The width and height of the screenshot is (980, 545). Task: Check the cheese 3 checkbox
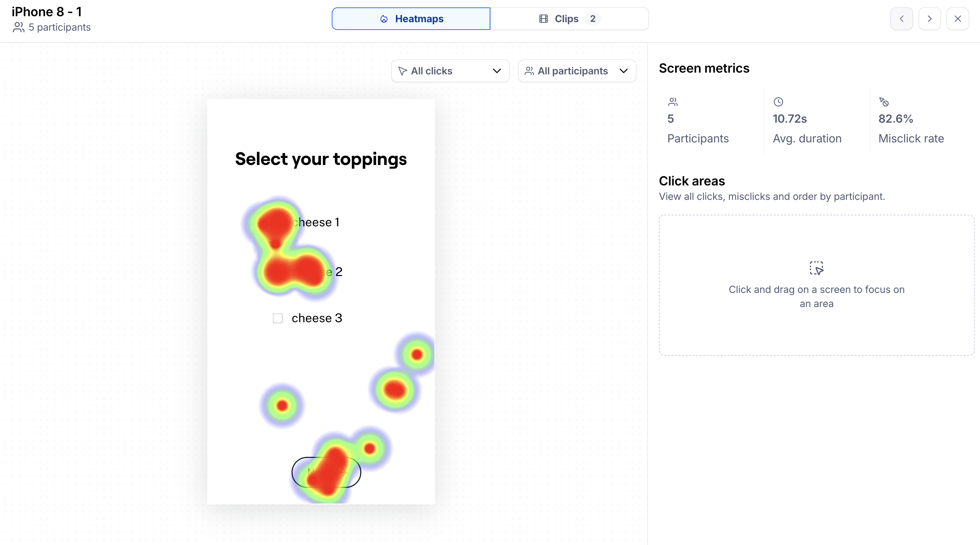click(278, 318)
